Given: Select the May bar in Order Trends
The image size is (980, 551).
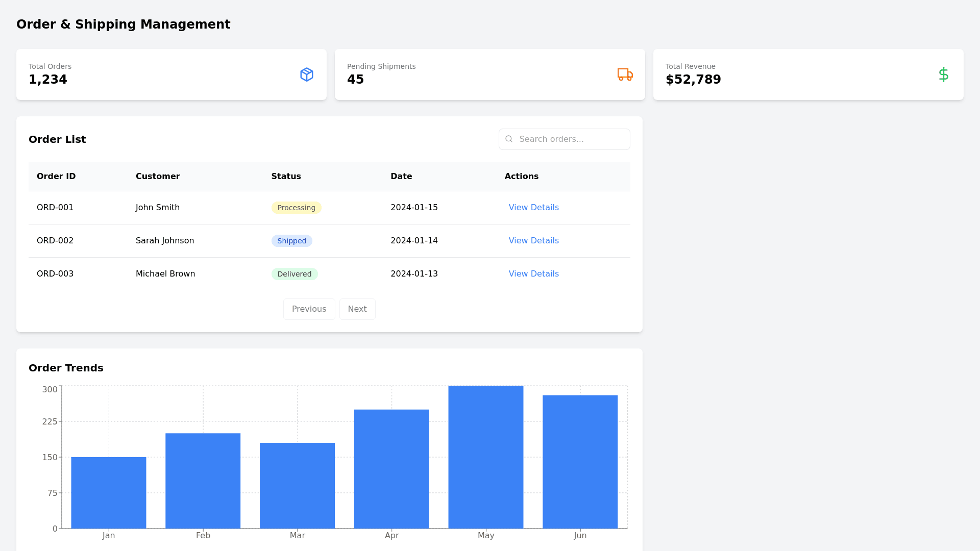Looking at the screenshot, I should (485, 457).
